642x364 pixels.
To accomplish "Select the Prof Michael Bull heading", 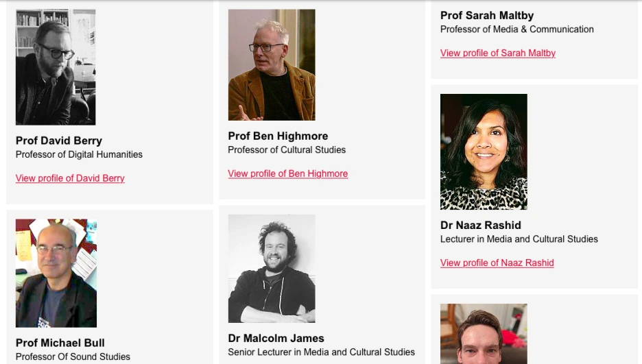I will click(x=60, y=343).
